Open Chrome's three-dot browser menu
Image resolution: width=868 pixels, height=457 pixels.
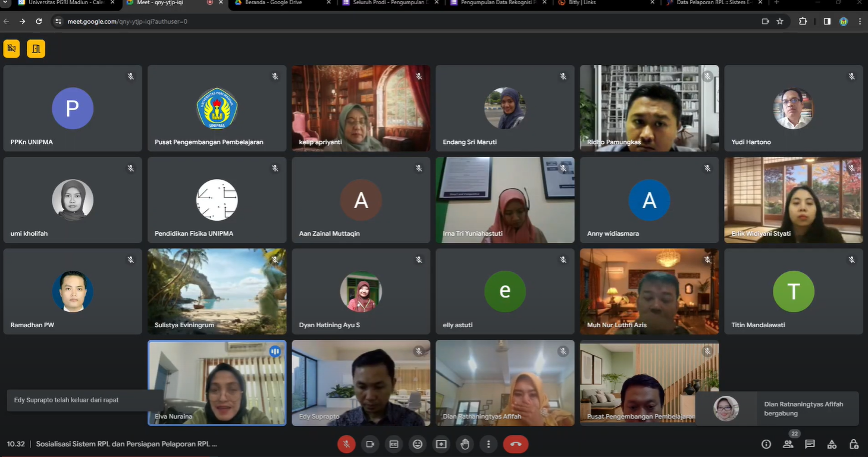tap(860, 21)
